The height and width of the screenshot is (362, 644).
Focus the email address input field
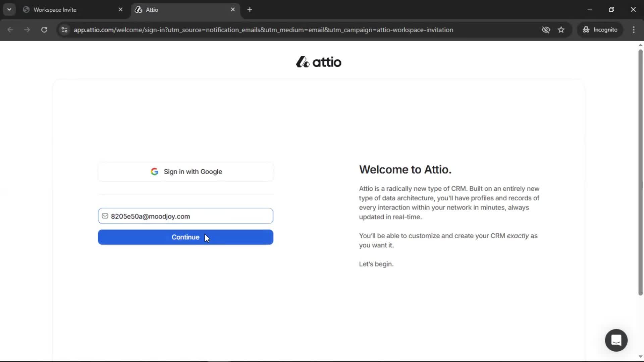point(185,216)
